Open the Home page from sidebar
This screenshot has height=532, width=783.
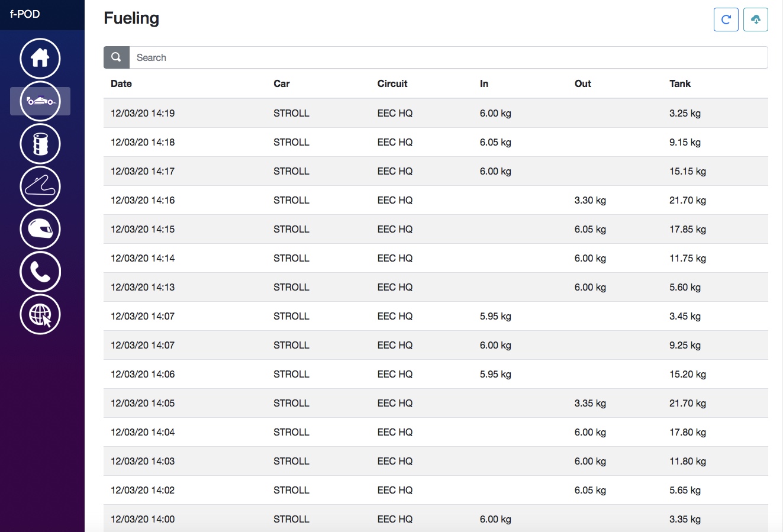pyautogui.click(x=40, y=58)
